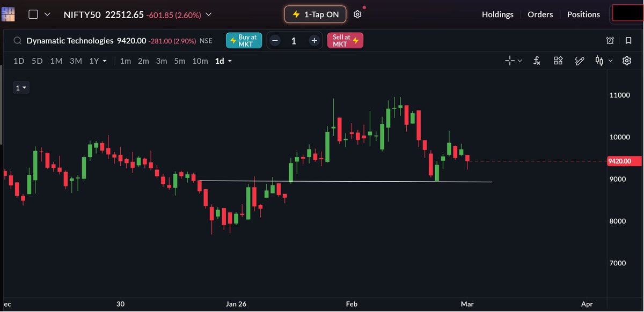
Task: Select the 5D range
Action: pos(37,61)
